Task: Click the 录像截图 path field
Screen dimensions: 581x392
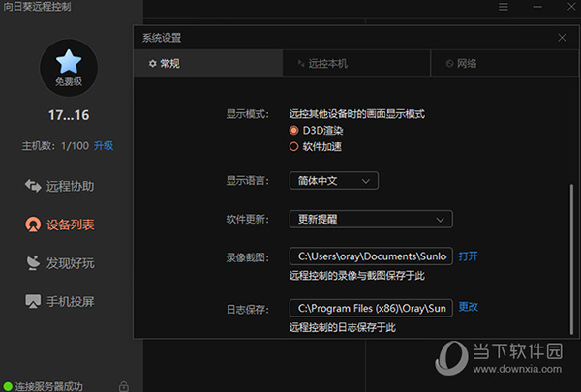Action: (371, 256)
